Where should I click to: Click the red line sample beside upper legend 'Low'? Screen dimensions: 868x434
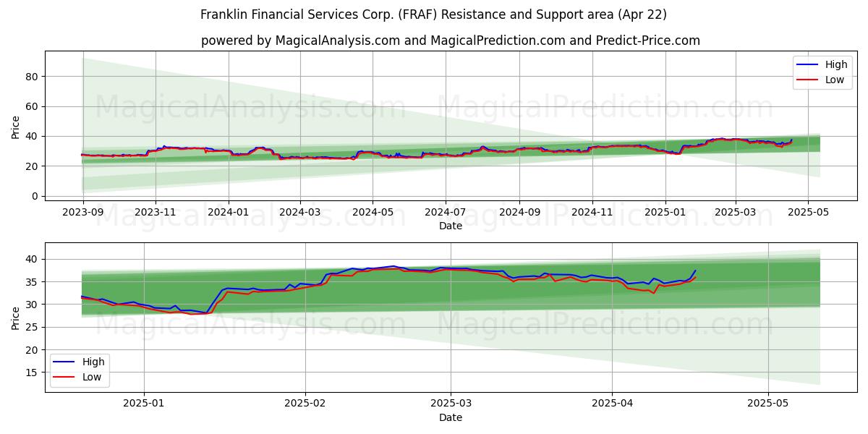coord(809,80)
